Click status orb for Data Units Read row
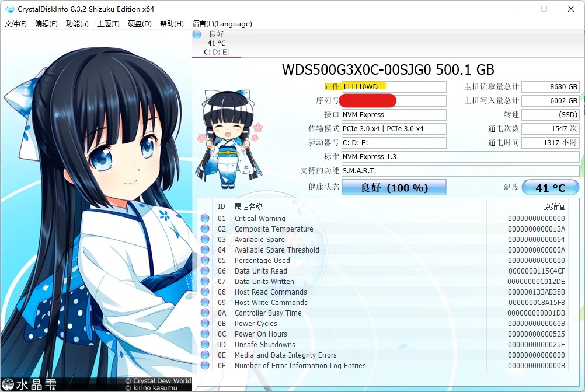 [205, 271]
